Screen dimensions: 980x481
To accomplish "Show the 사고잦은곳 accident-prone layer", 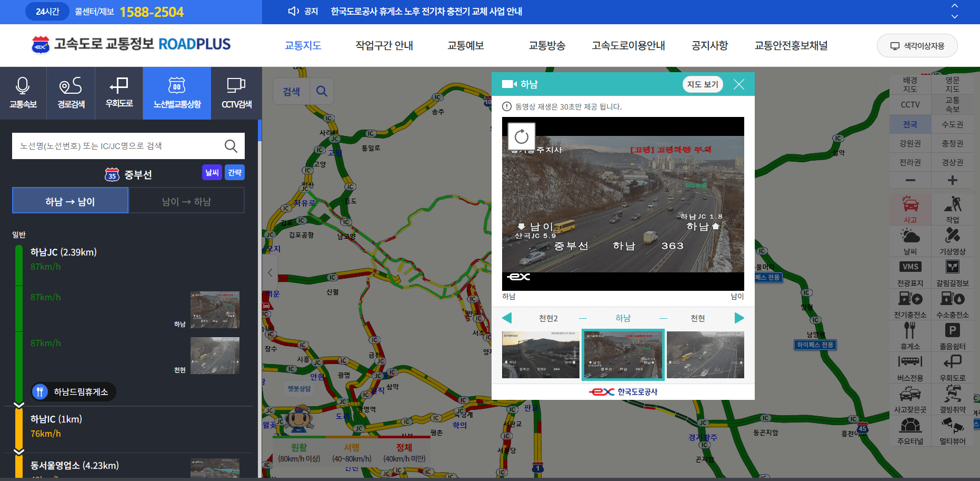I will tap(910, 399).
